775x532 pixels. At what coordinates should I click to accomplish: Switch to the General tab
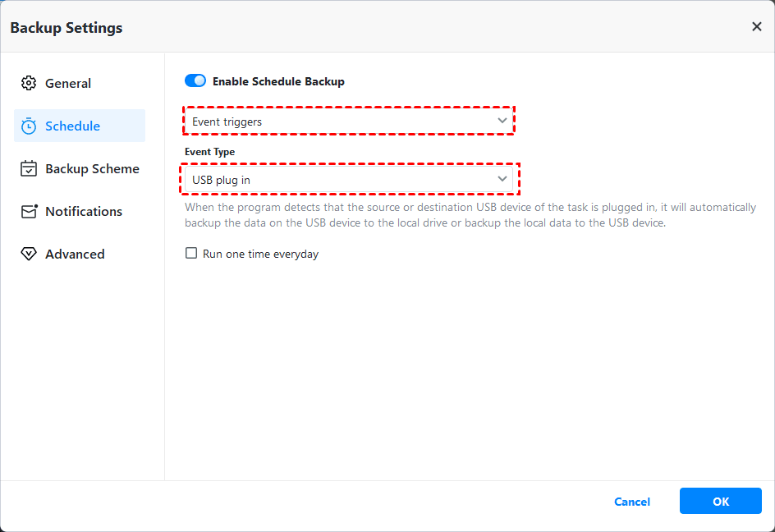[x=68, y=83]
